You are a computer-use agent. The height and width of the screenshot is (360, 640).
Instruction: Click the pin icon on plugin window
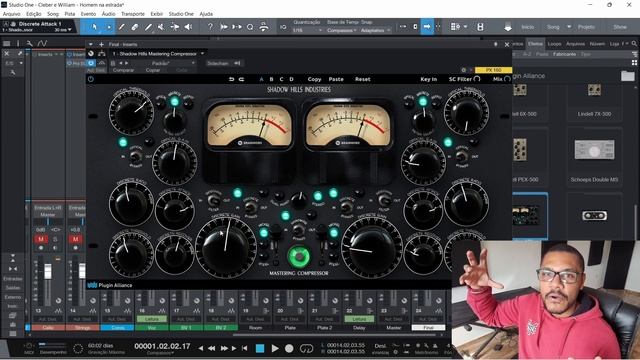point(496,44)
